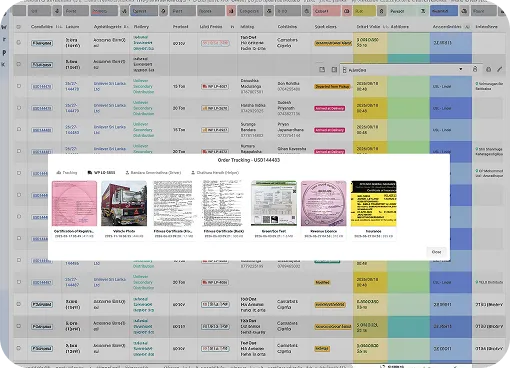The image size is (510, 368).
Task: Tick checkbox for Suranga Bandara row
Action: coord(19,129)
